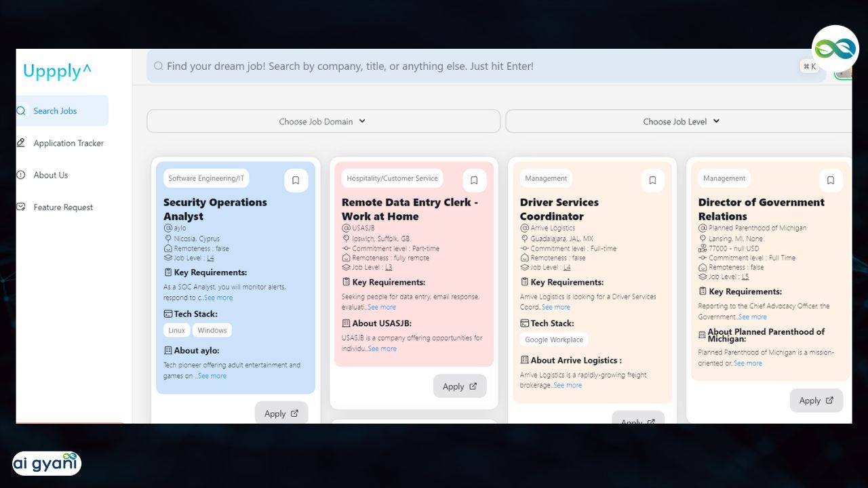This screenshot has height=488, width=868.
Task: Click the ⌘K shortcut badge
Action: [809, 66]
